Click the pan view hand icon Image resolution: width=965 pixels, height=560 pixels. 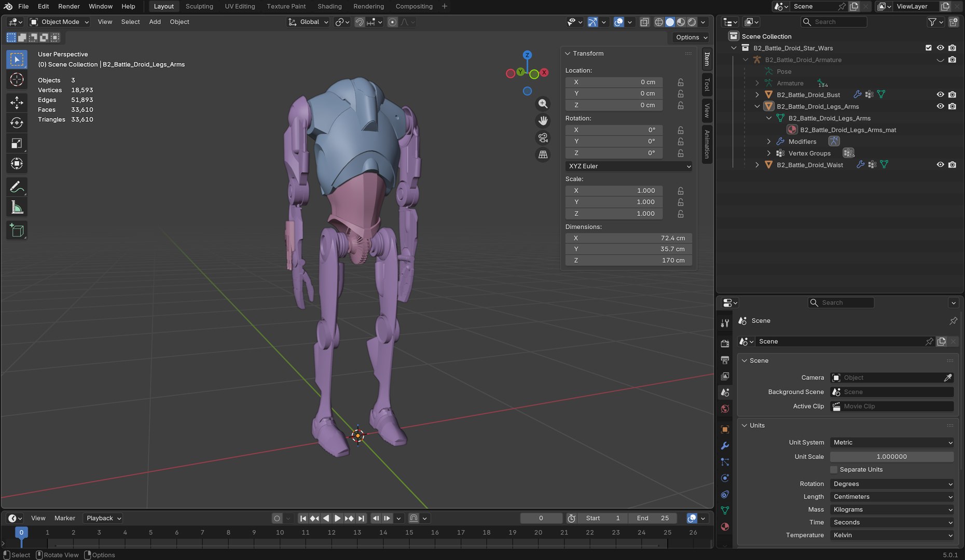(x=543, y=121)
